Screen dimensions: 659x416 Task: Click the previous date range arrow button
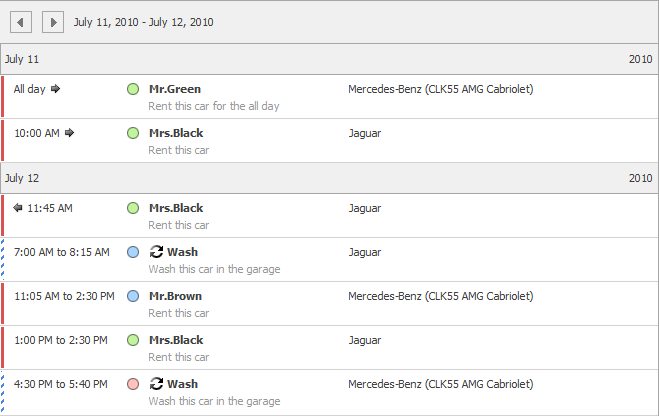tap(22, 21)
